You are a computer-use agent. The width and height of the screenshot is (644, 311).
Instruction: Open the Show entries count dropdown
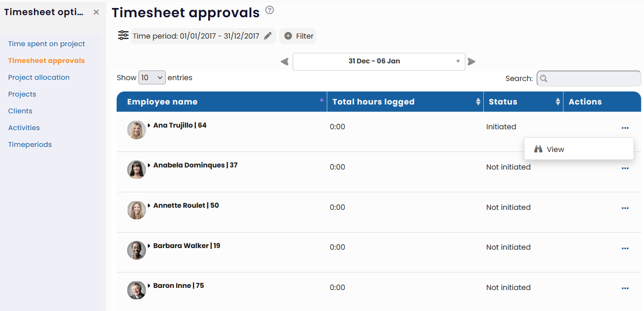coord(152,78)
